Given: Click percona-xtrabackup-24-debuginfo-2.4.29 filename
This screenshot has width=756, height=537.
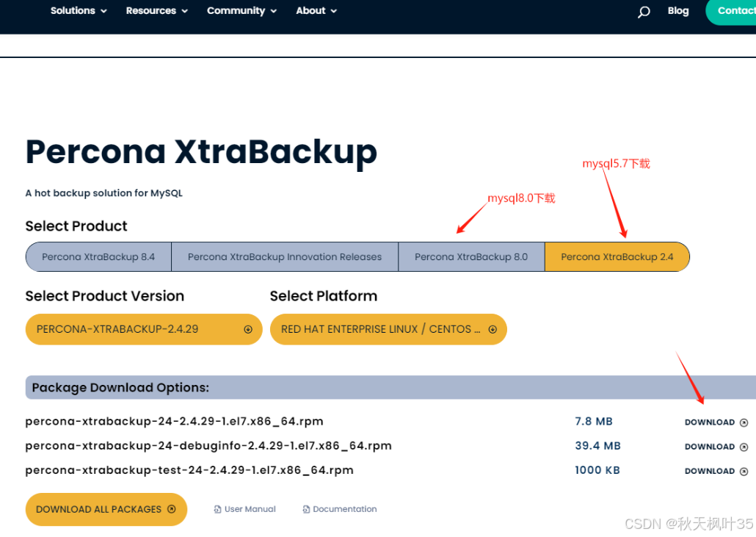Looking at the screenshot, I should (x=208, y=447).
